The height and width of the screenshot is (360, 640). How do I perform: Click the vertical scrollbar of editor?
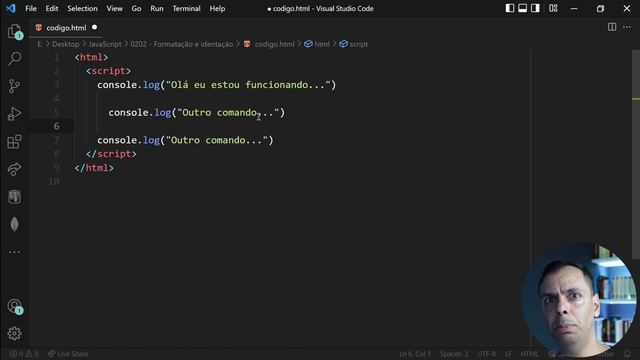pyautogui.click(x=636, y=155)
